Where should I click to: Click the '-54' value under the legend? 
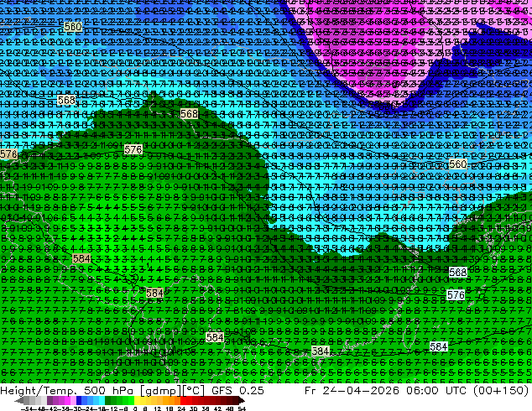tap(26, 408)
